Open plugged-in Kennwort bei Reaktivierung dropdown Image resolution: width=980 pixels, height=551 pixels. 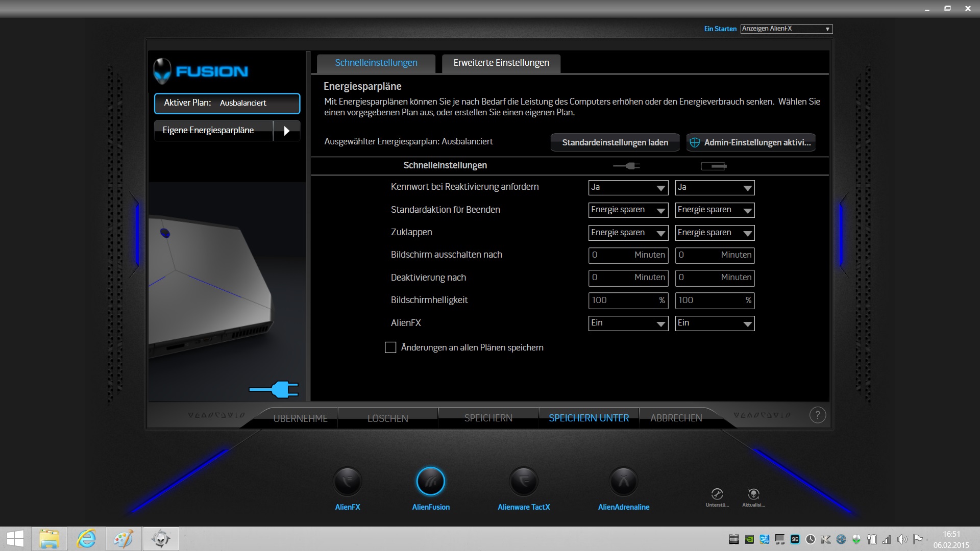(x=628, y=187)
